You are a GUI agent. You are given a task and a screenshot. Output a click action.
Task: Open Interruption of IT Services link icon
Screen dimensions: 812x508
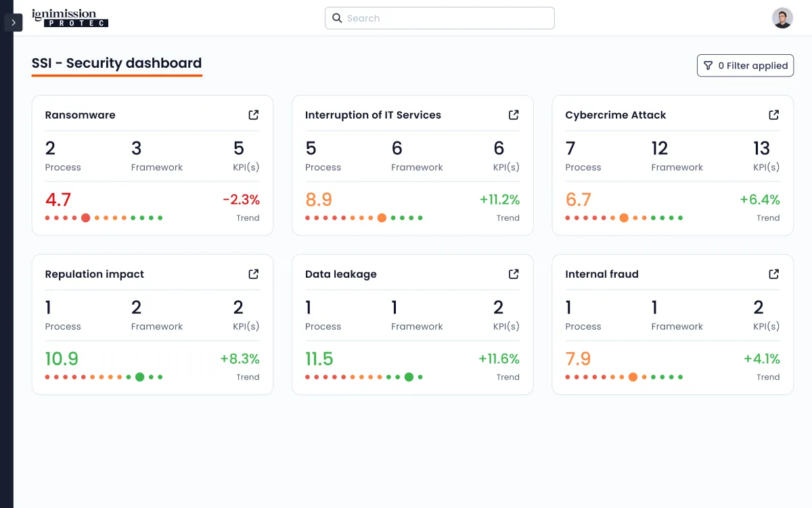click(x=514, y=115)
